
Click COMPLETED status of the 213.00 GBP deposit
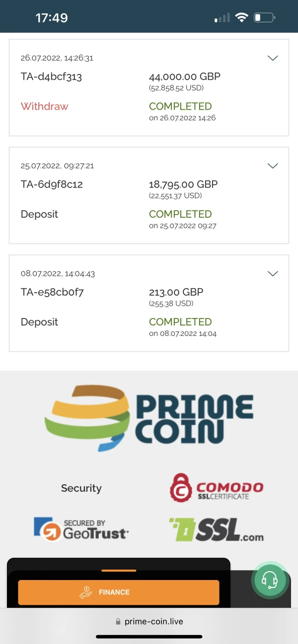click(x=180, y=322)
